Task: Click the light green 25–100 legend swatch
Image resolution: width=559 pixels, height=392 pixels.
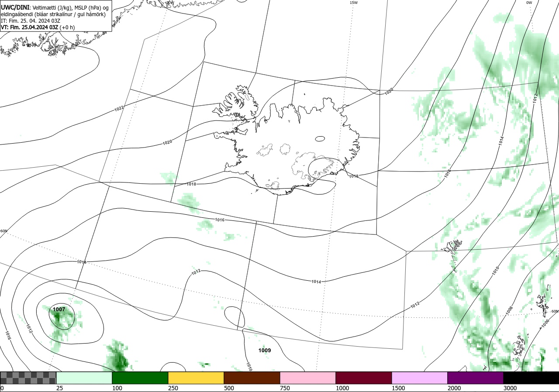Action: (84, 378)
